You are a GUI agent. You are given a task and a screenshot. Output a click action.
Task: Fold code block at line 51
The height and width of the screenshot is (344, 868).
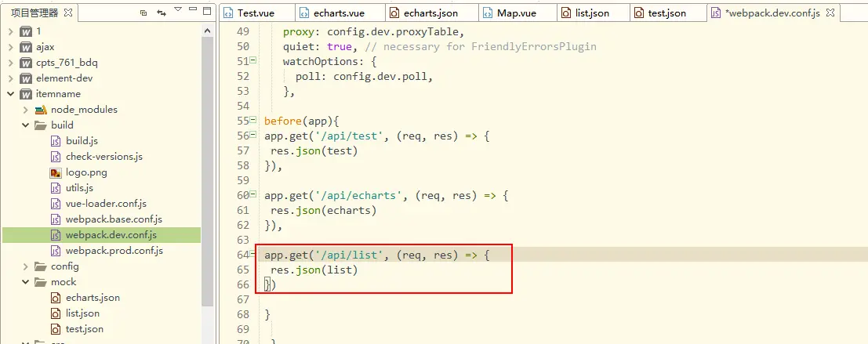click(x=252, y=60)
